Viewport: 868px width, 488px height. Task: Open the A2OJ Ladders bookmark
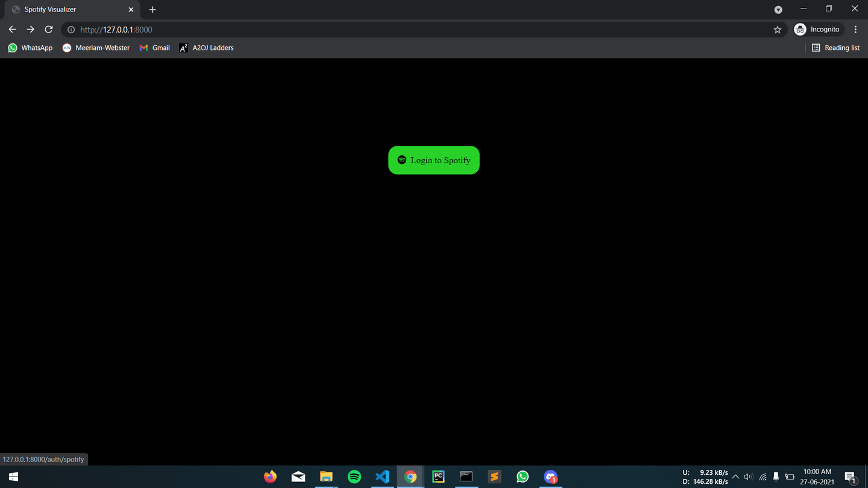[x=206, y=48]
